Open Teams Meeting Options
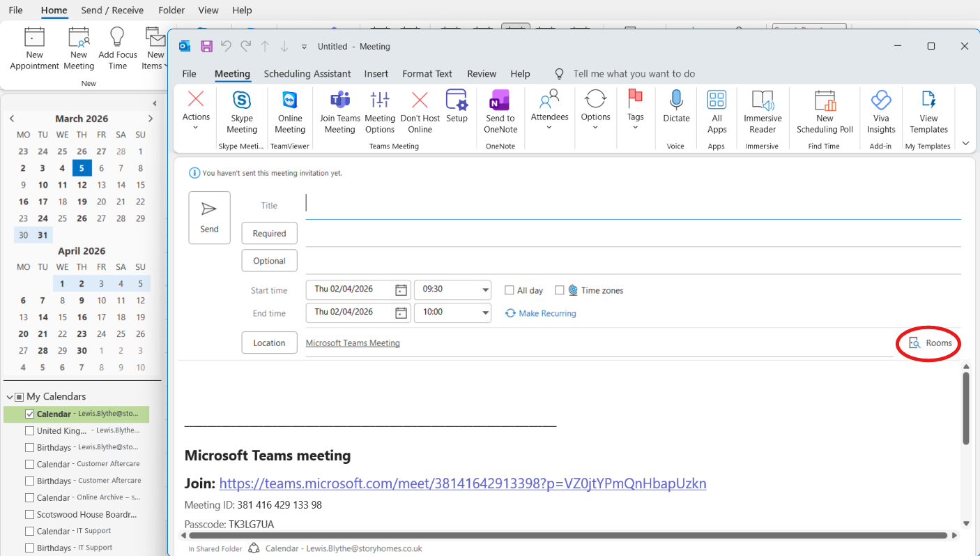Screen dimensions: 980x556 [x=380, y=112]
